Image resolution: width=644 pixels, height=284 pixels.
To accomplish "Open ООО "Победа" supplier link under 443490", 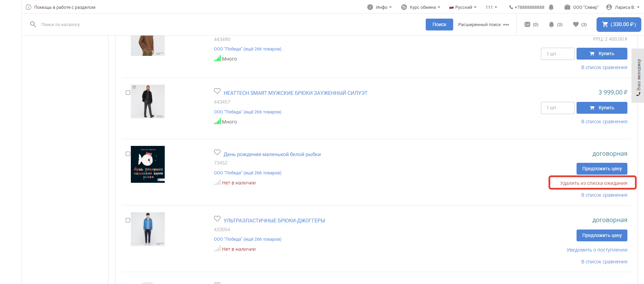I will [247, 49].
